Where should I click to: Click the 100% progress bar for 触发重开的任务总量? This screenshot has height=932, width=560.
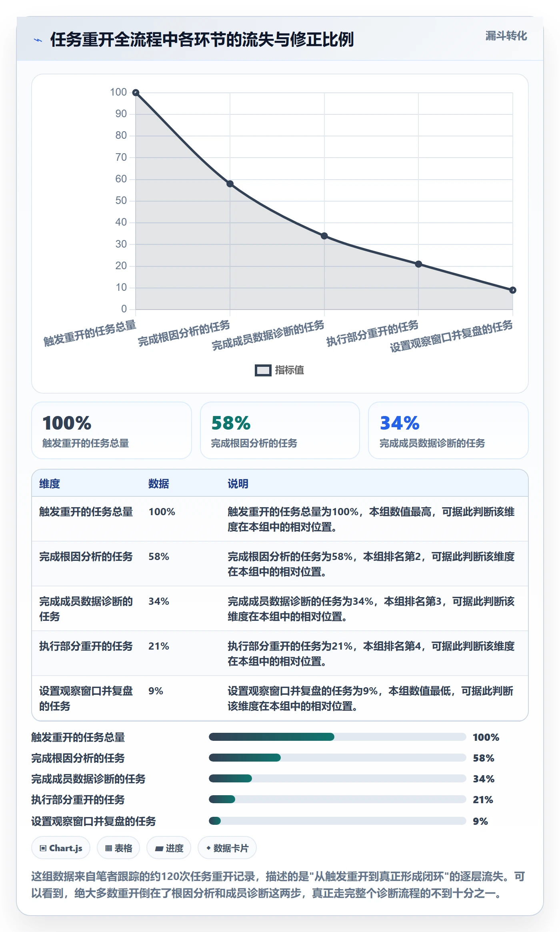pos(338,737)
